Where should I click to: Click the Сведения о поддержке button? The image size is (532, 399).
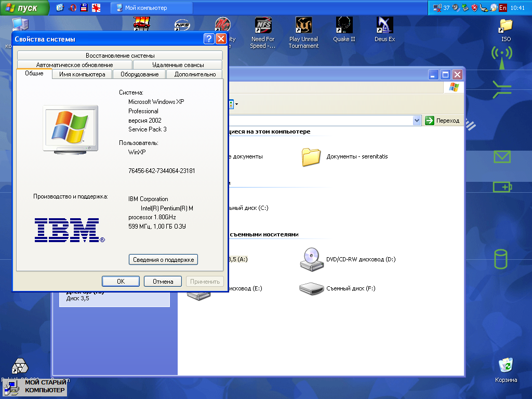(x=163, y=260)
